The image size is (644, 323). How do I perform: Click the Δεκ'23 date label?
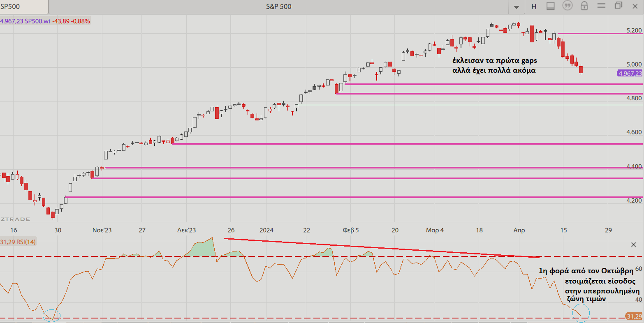pos(186,230)
